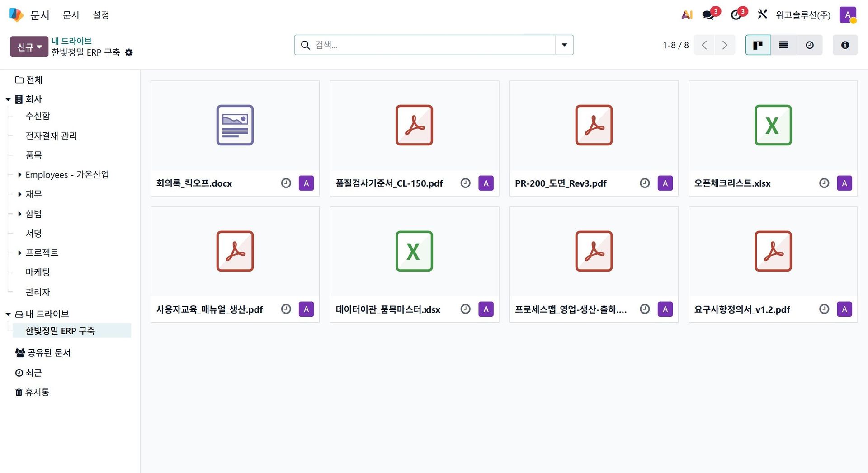
Task: Open activity clock on 오픈체크리스트.xlsx
Action: click(x=824, y=183)
